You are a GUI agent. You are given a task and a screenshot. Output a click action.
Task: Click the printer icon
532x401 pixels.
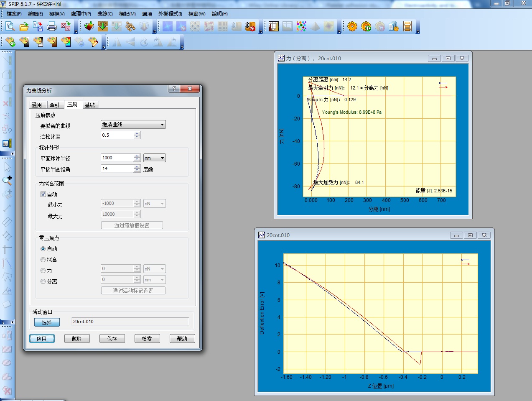[52, 27]
